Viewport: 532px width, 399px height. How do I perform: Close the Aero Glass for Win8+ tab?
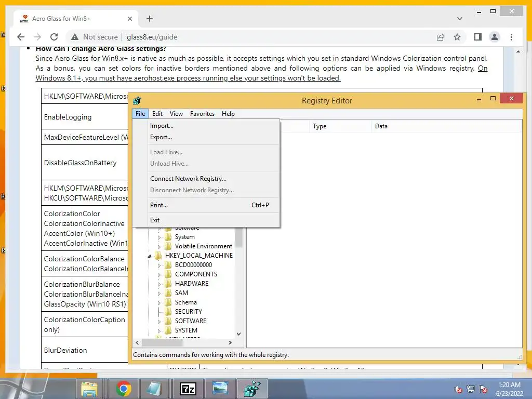coord(129,19)
